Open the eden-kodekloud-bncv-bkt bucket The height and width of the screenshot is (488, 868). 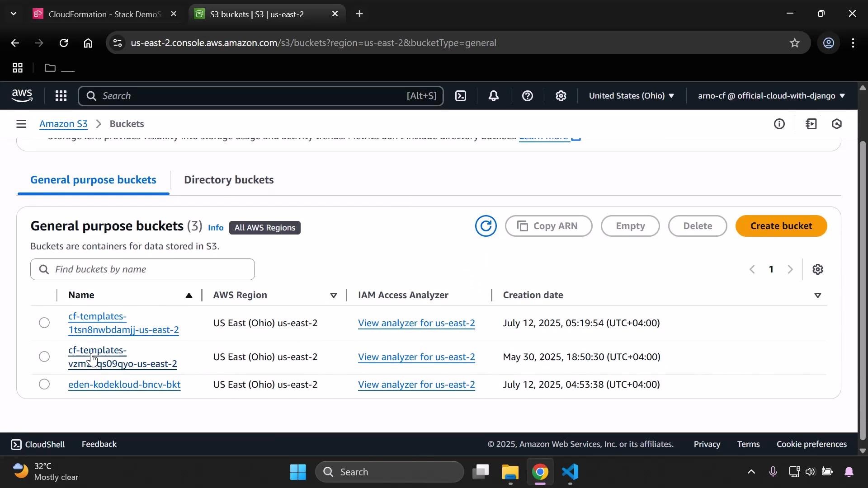coord(124,385)
